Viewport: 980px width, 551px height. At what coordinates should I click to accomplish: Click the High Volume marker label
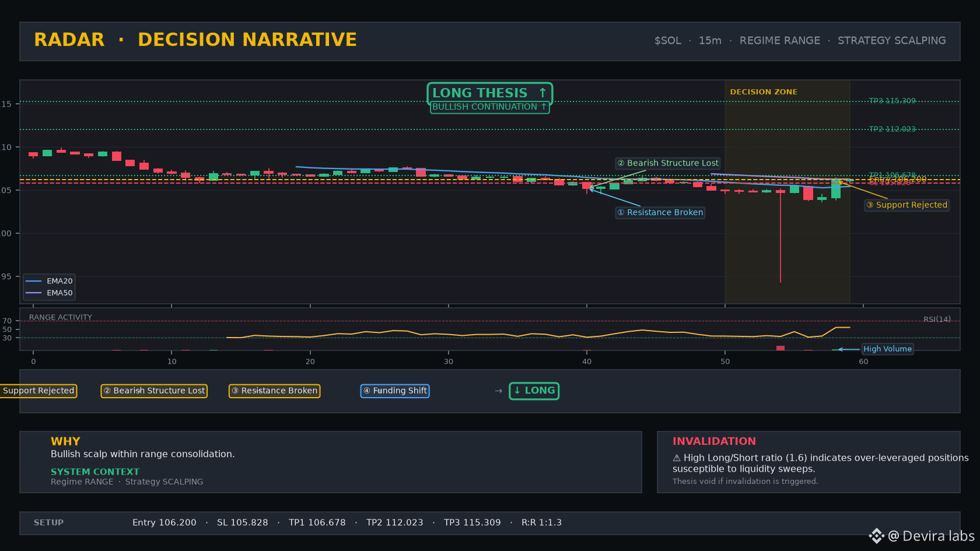tap(887, 349)
